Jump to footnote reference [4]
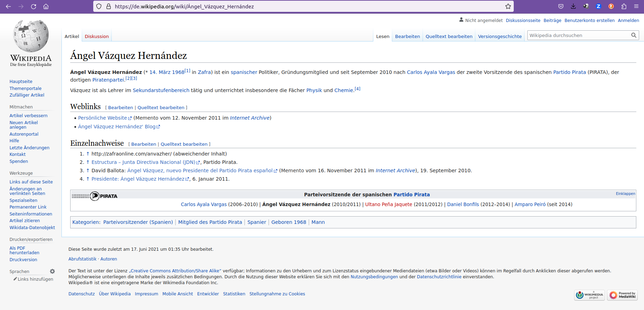 (x=357, y=89)
